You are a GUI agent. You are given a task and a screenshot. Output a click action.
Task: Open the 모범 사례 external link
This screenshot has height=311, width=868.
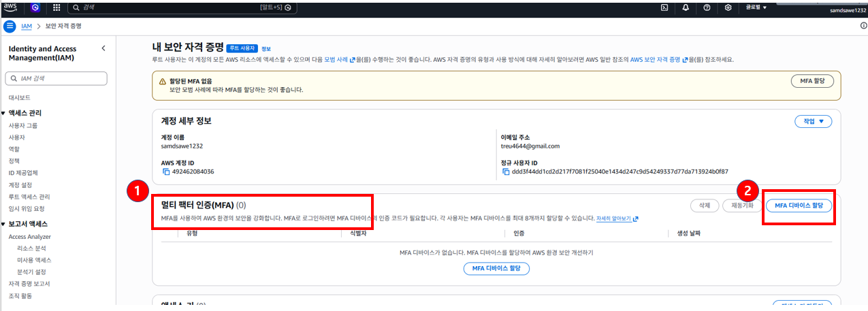(x=340, y=60)
